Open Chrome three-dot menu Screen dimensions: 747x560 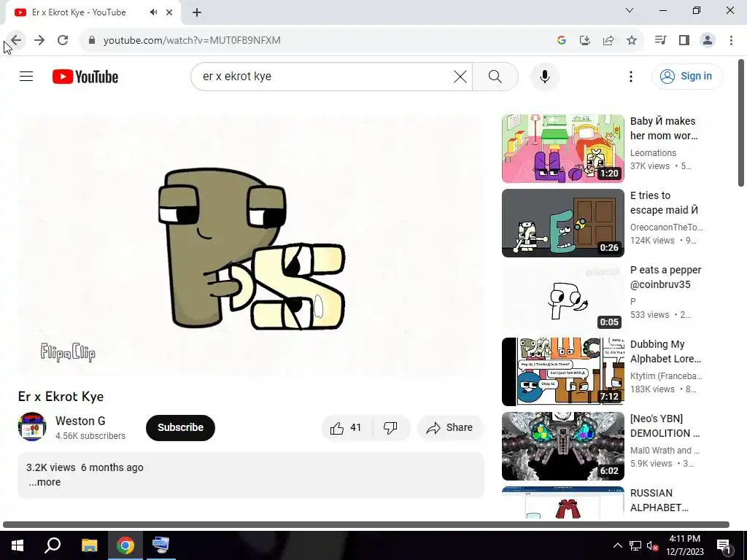pyautogui.click(x=731, y=41)
